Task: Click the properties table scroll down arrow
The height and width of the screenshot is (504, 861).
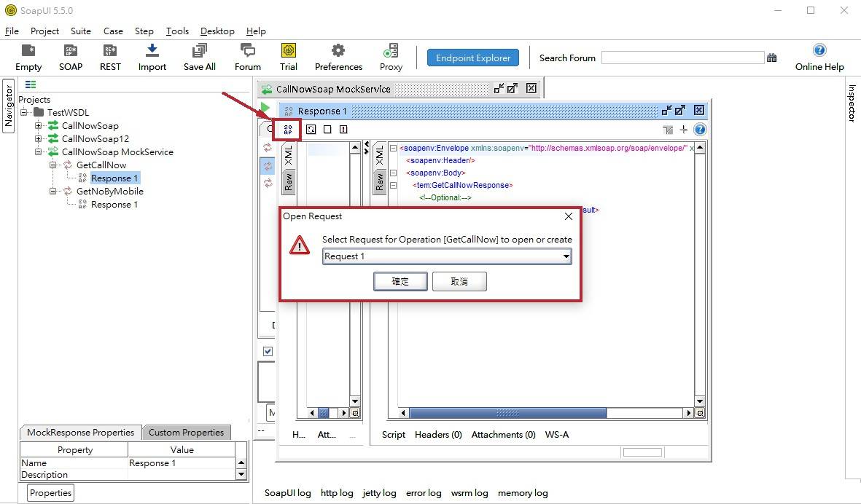Action: 241,475
